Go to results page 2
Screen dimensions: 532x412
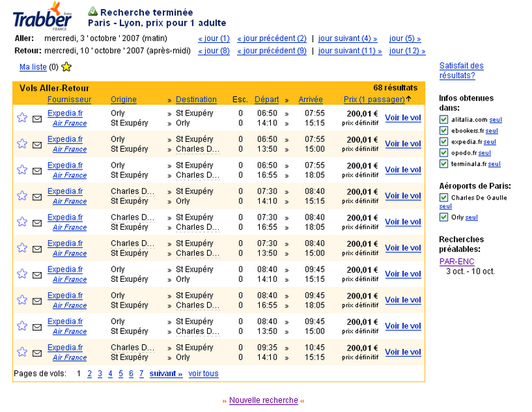[x=89, y=374]
